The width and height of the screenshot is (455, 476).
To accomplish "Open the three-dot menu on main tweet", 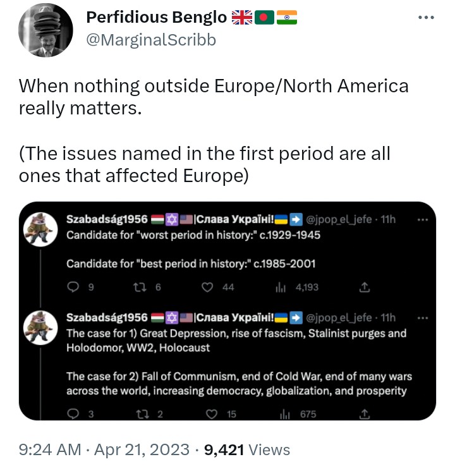I will pos(426,18).
